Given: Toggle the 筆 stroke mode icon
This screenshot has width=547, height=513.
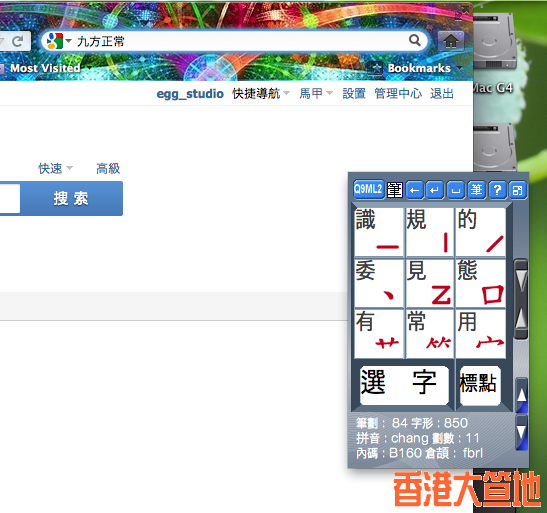Looking at the screenshot, I should click(x=395, y=190).
